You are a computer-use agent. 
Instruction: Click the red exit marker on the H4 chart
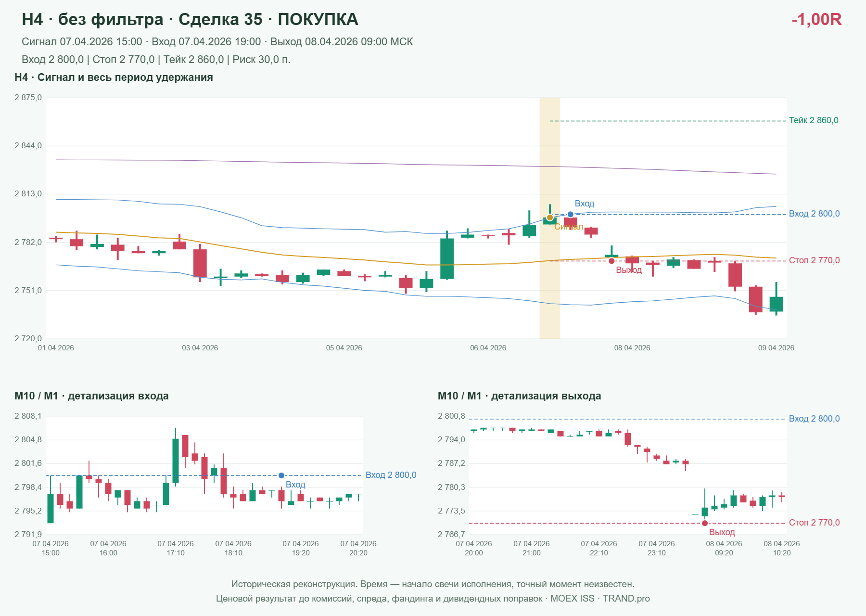[611, 261]
